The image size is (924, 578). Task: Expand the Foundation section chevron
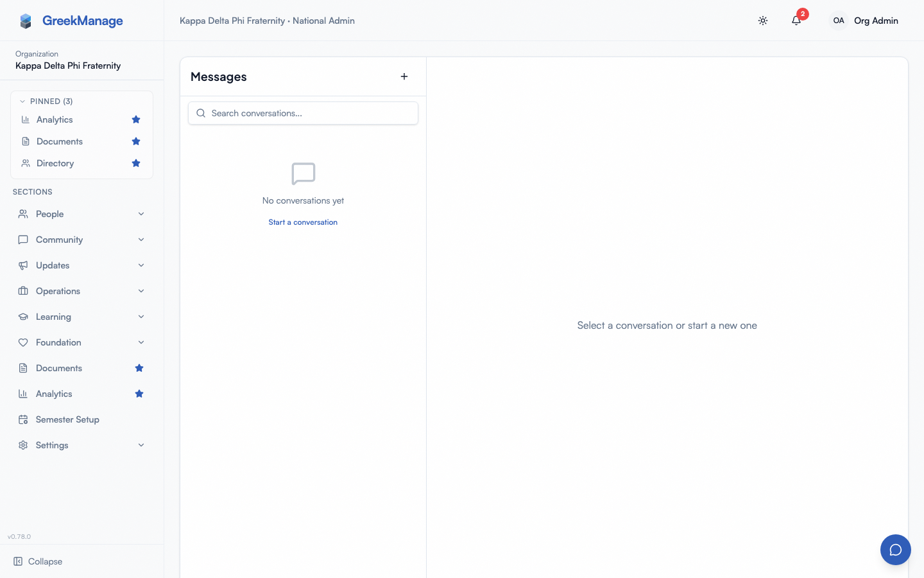coord(141,342)
